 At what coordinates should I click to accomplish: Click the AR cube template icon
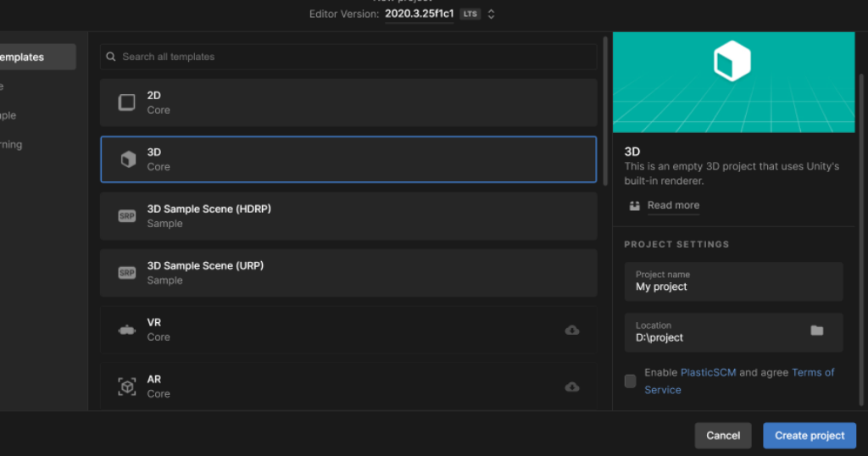point(127,386)
